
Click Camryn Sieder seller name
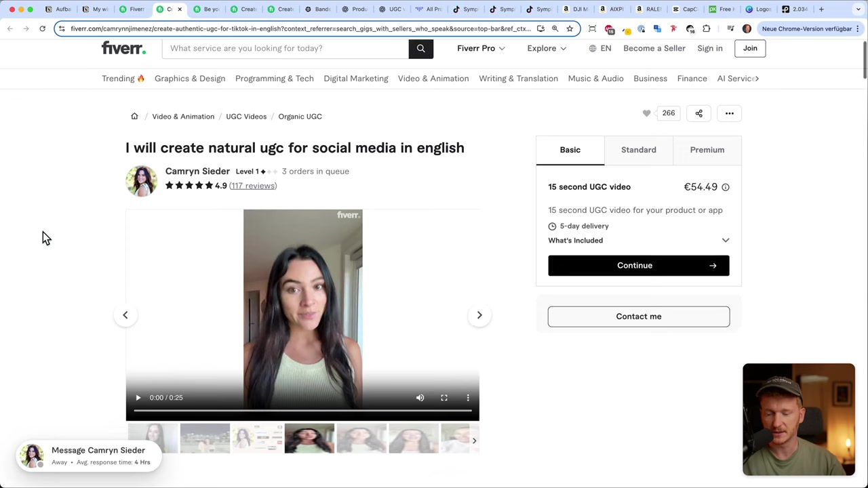click(x=197, y=171)
